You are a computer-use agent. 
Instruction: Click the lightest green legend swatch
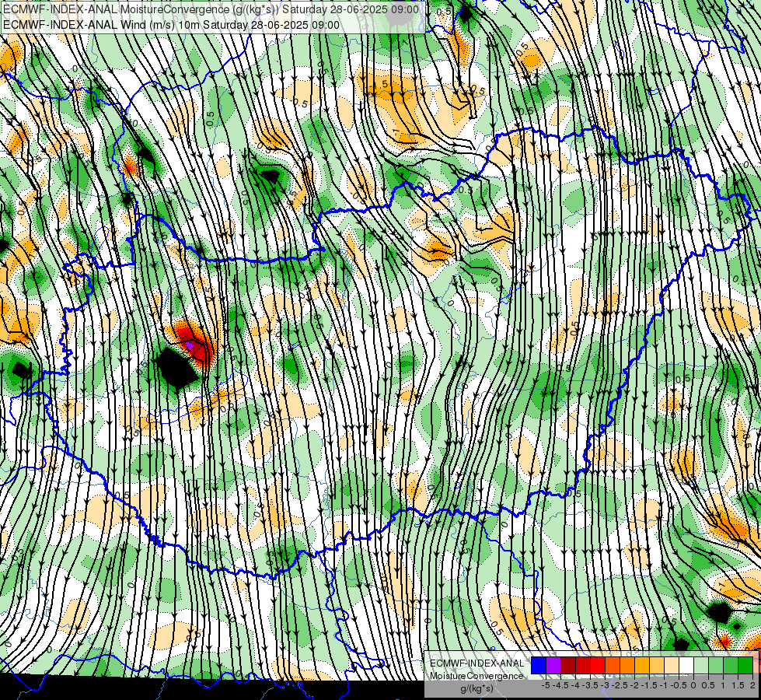[701, 666]
